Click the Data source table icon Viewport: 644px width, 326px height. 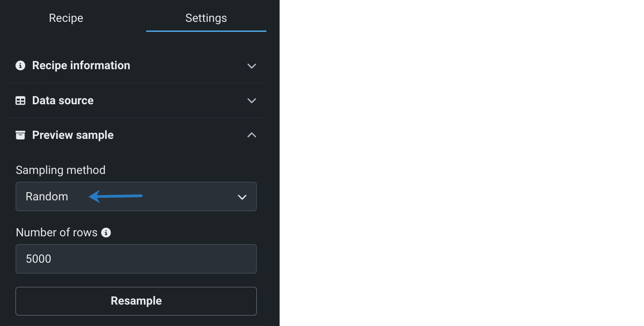(x=20, y=101)
